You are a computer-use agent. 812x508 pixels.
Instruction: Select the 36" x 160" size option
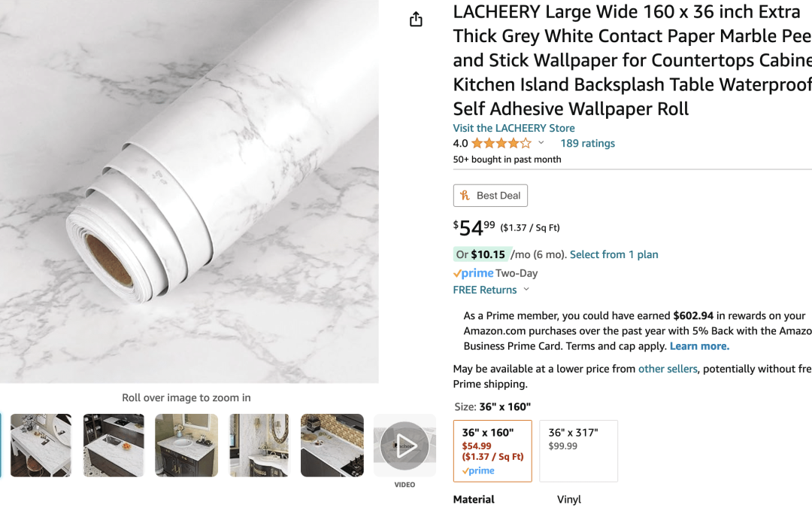[492, 451]
